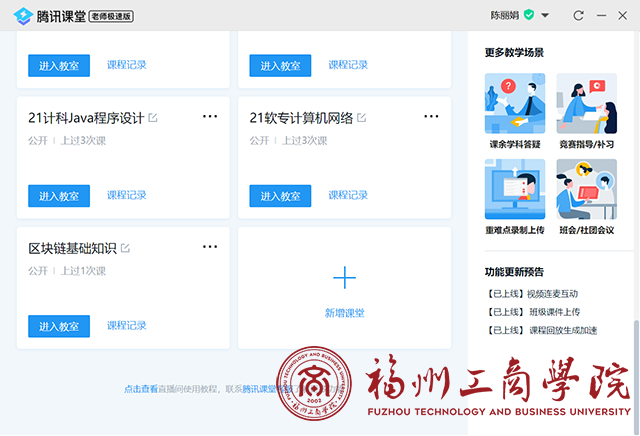640x436 pixels.
Task: Click the share icon beside 区块链基础知识
Action: pyautogui.click(x=126, y=248)
